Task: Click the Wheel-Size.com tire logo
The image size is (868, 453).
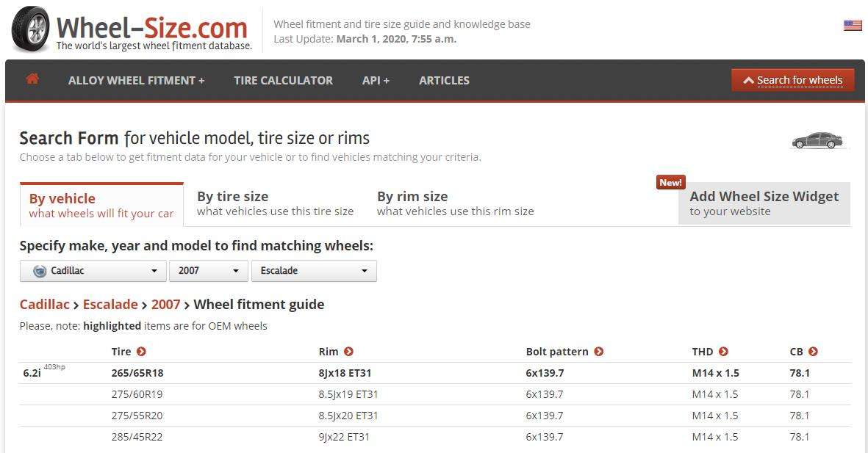Action: click(x=30, y=29)
